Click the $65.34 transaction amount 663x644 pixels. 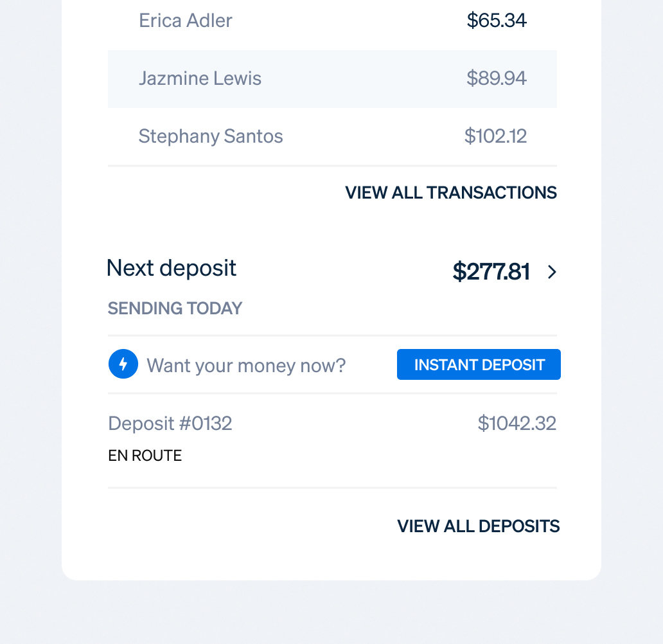click(497, 21)
